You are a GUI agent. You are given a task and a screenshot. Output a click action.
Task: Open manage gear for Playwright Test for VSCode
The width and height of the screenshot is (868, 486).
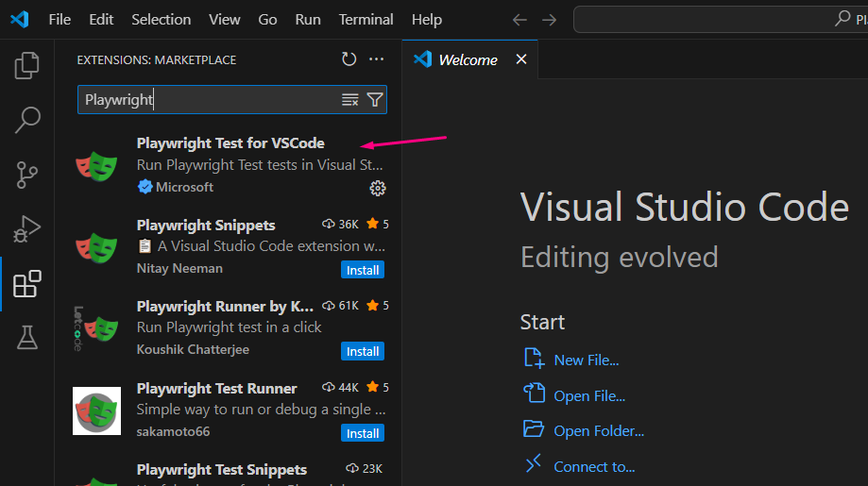(378, 189)
